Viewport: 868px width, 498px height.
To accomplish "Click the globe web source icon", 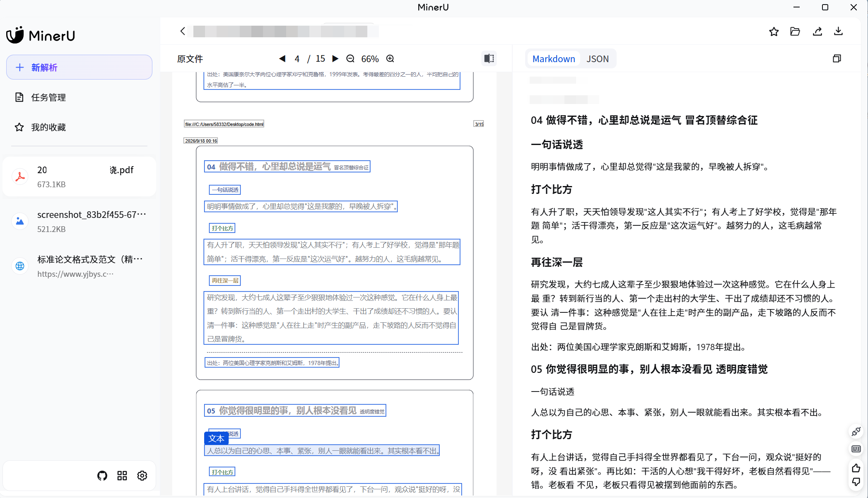I will [20, 266].
